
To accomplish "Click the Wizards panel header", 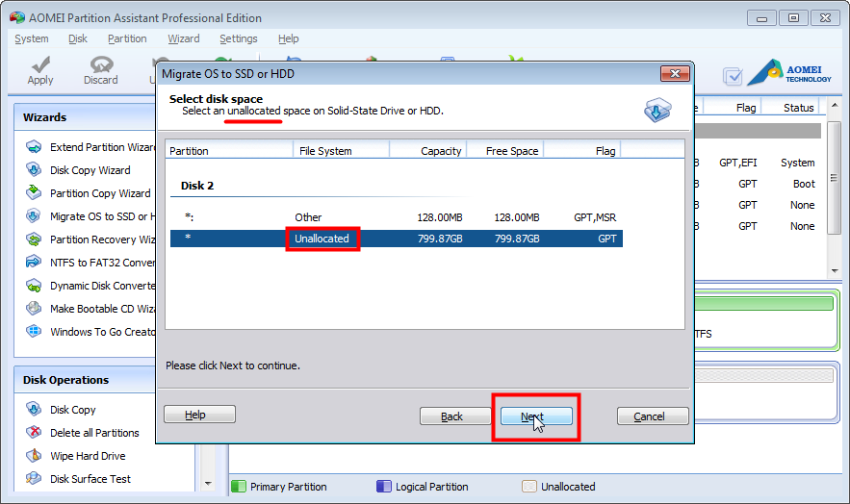I will pyautogui.click(x=86, y=117).
